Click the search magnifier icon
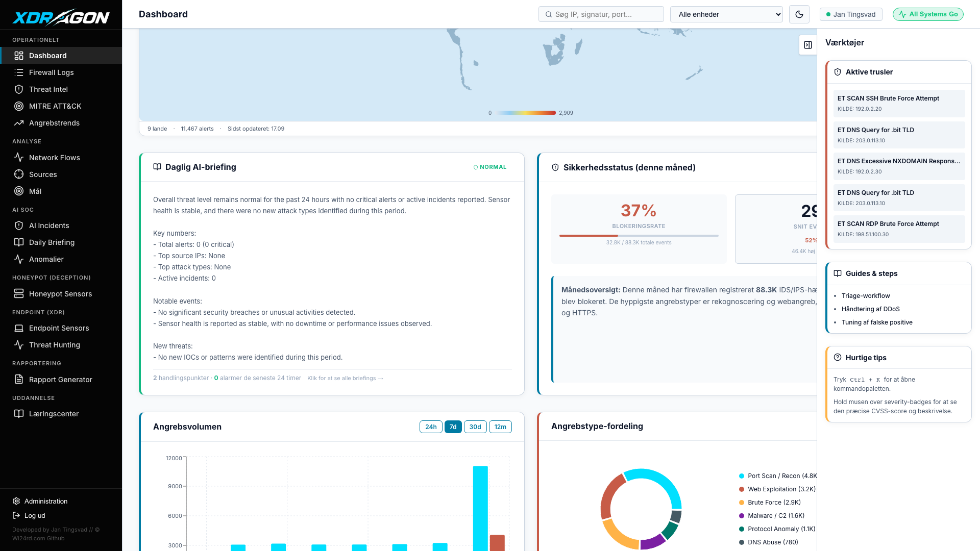Screen dimensions: 980x551 point(549,14)
